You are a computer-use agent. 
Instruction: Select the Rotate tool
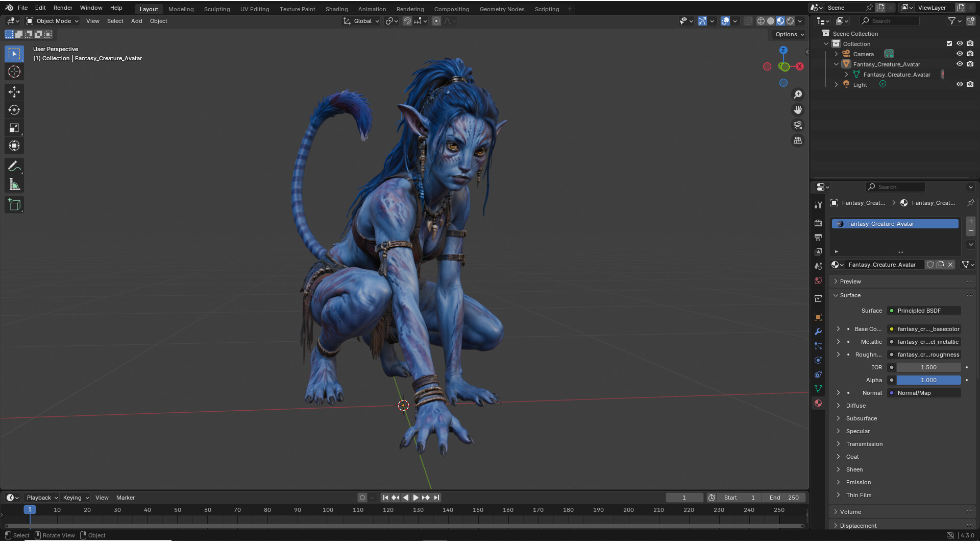pos(14,110)
